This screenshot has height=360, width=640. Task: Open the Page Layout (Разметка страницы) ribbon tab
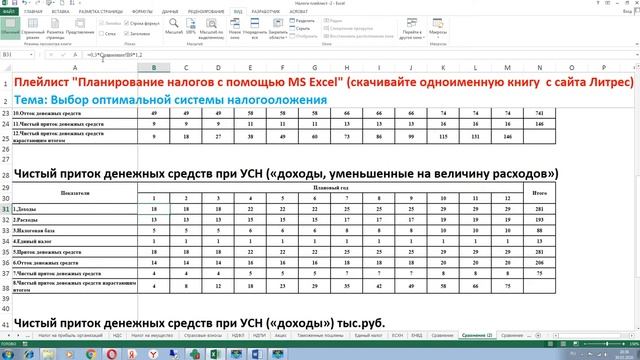pyautogui.click(x=100, y=11)
